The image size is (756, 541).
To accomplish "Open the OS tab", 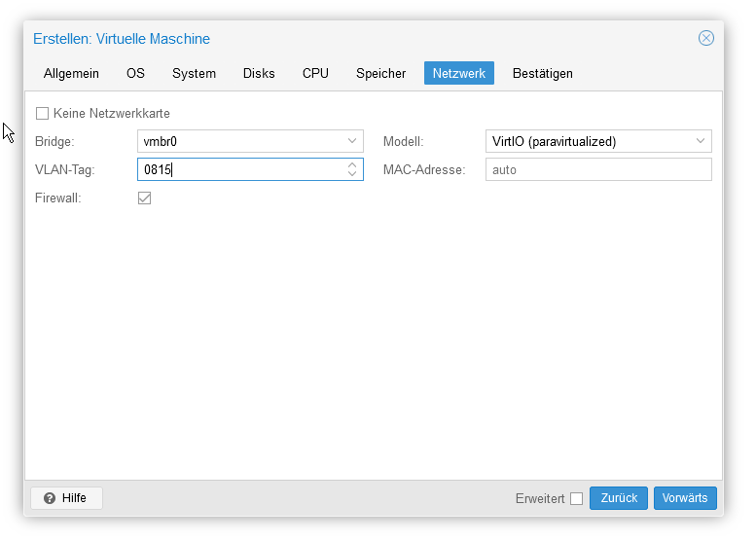I will [135, 73].
